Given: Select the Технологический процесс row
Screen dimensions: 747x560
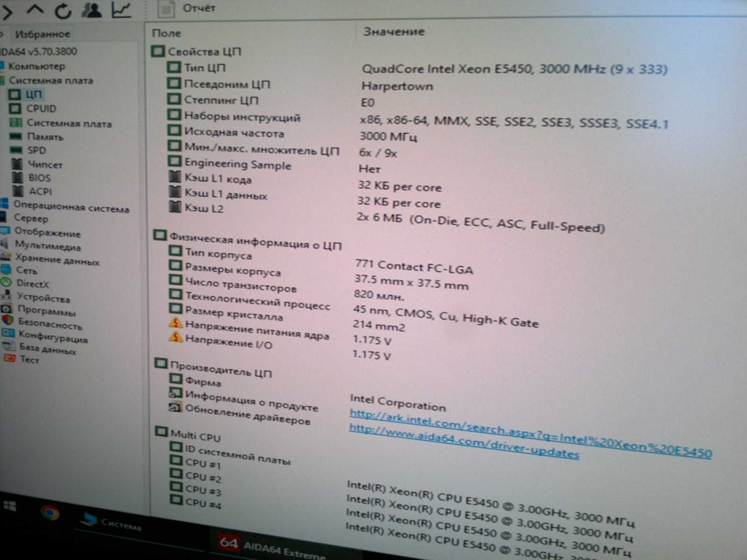Looking at the screenshot, I should point(258,300).
